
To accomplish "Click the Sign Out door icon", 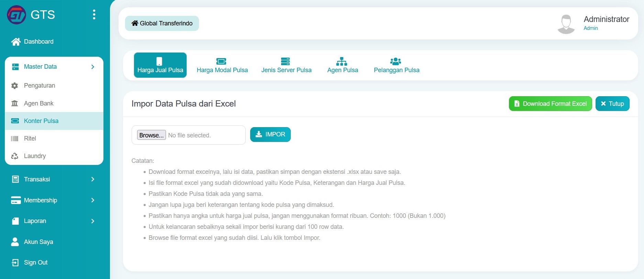I will 15,263.
